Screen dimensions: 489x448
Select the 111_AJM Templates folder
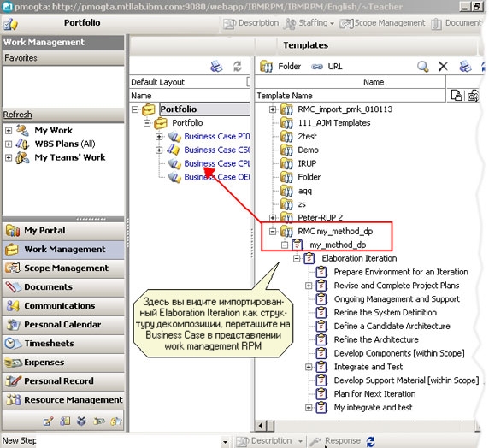[334, 123]
